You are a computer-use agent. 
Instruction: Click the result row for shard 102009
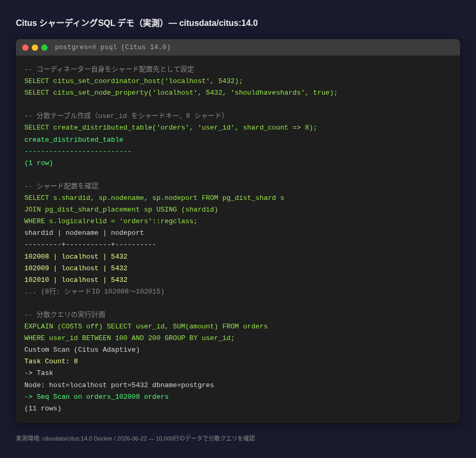(76, 268)
